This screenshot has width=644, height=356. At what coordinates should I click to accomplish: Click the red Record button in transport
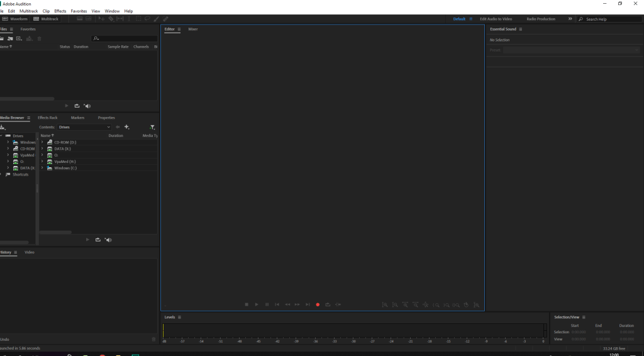pos(318,304)
